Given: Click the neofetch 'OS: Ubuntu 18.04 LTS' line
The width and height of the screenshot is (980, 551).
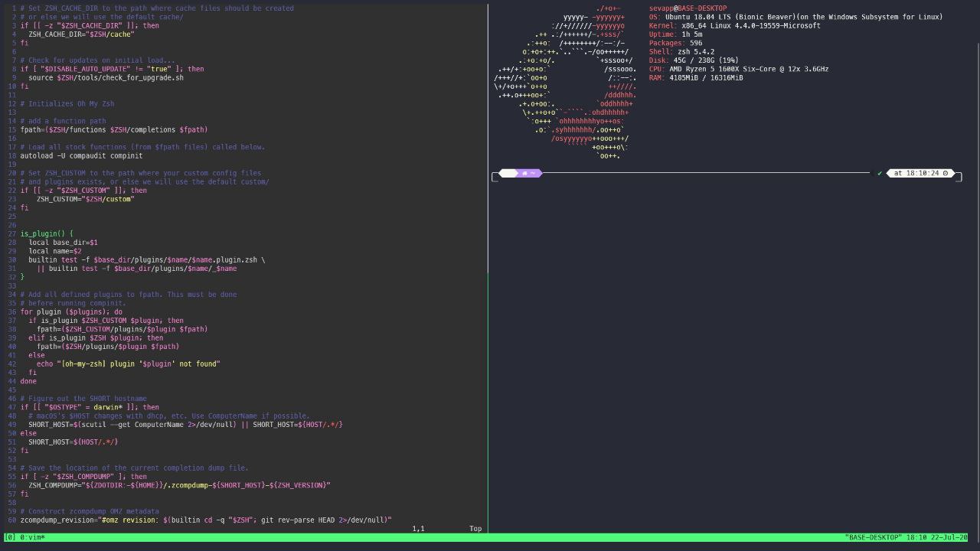Looking at the screenshot, I should (x=796, y=17).
